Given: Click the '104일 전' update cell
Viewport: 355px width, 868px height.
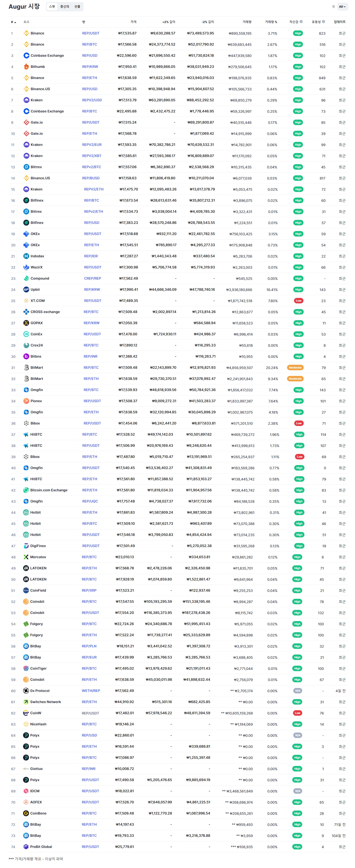Looking at the screenshot, I should [339, 835].
